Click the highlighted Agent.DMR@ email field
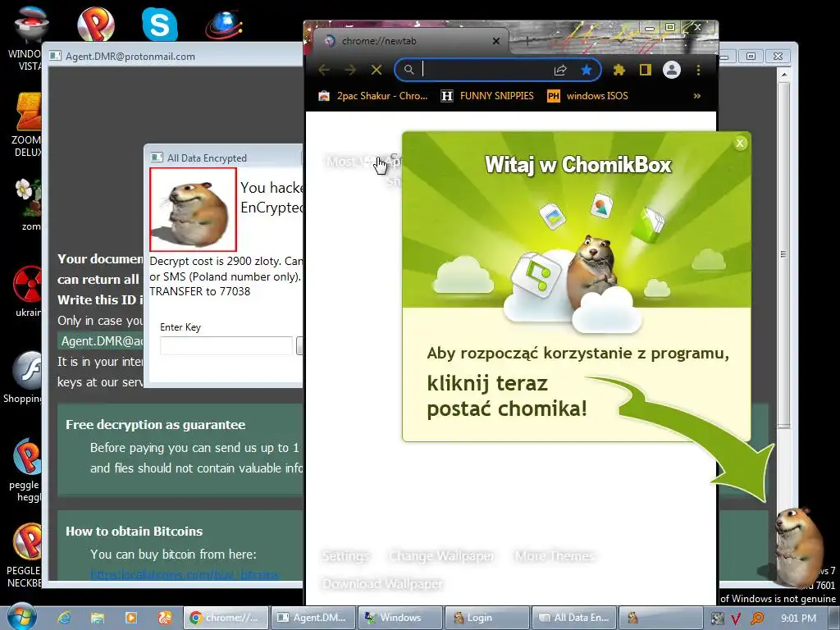This screenshot has width=840, height=630. (102, 341)
